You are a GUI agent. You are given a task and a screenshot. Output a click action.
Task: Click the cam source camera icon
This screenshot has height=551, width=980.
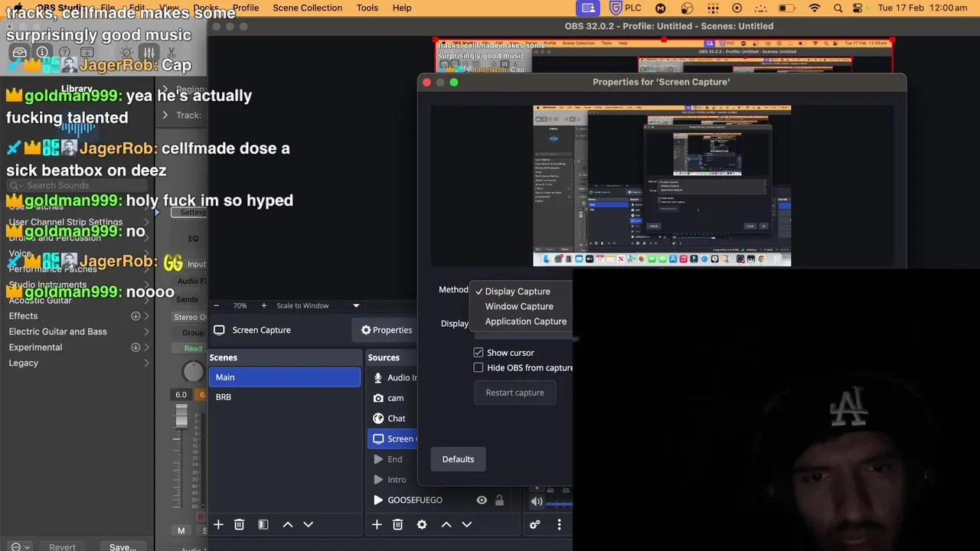[x=378, y=398]
